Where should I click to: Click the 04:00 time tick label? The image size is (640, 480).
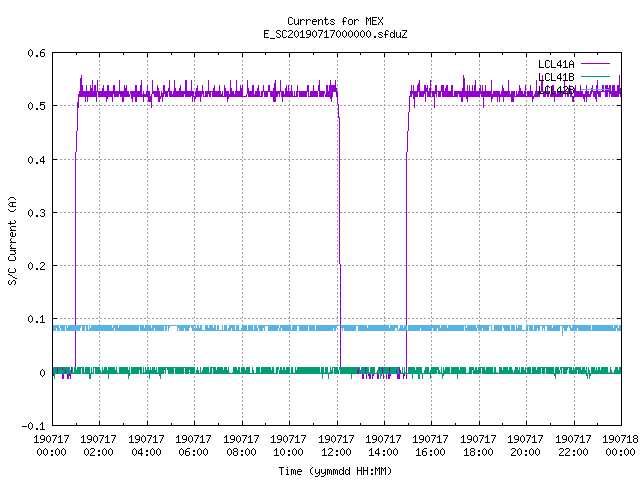tap(146, 452)
